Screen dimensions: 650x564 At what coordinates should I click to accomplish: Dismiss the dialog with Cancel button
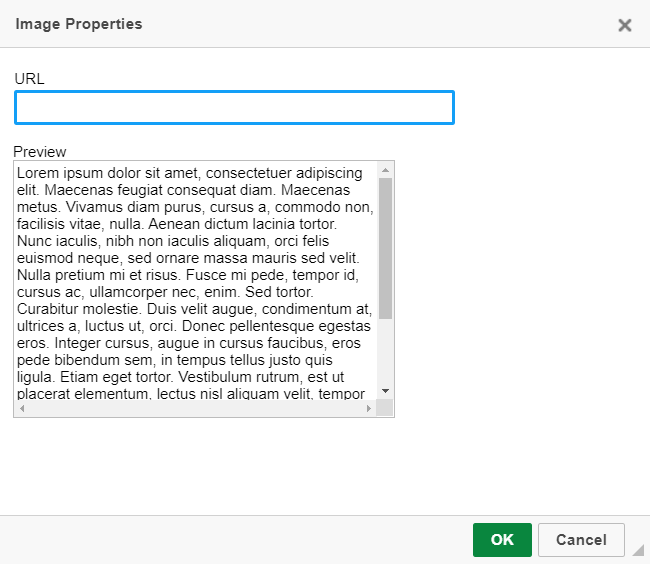pyautogui.click(x=581, y=540)
